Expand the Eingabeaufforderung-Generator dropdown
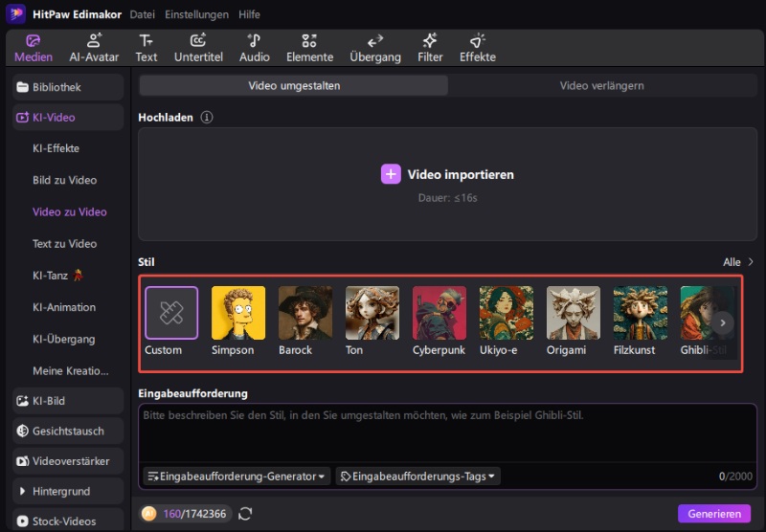The image size is (766, 532). point(236,476)
